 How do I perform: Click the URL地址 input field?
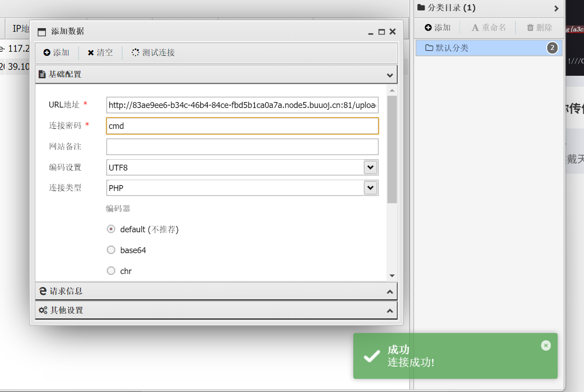pyautogui.click(x=242, y=105)
